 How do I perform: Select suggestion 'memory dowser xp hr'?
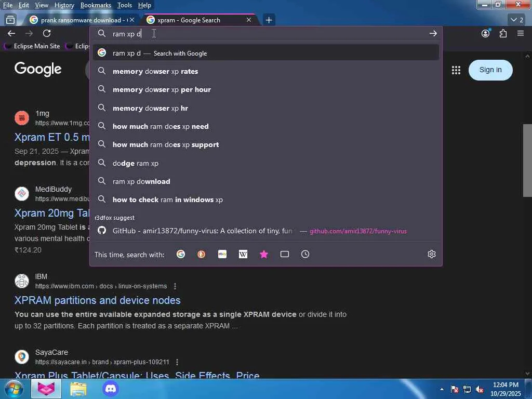pos(265,108)
